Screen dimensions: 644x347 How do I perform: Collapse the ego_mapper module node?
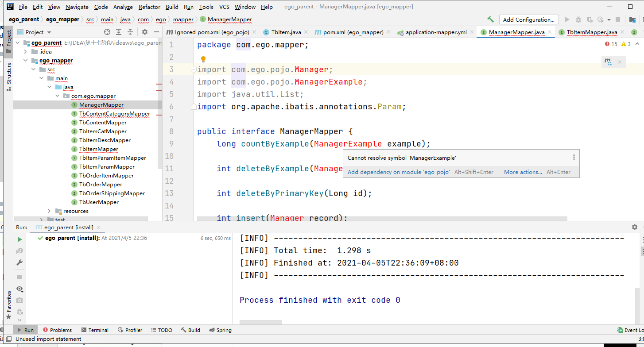point(26,61)
